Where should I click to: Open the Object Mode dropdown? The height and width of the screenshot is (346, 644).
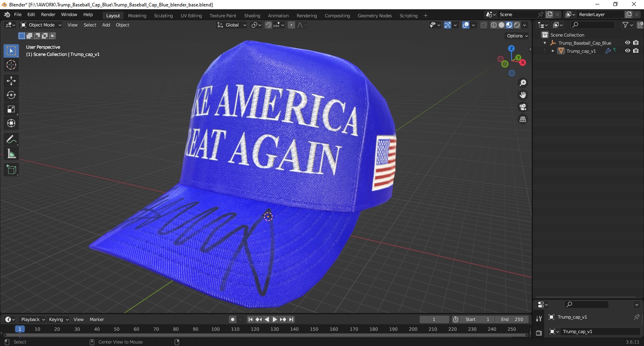[x=41, y=25]
